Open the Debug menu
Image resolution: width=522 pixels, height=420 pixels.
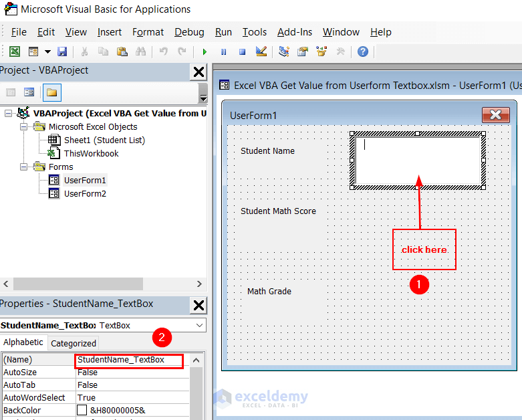[189, 32]
